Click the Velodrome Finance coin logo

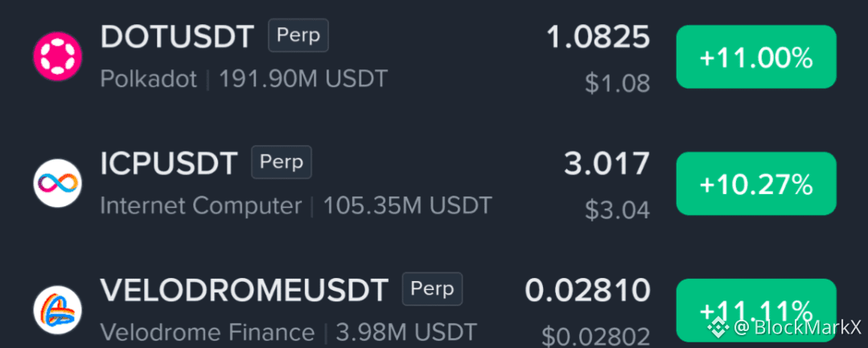58,310
